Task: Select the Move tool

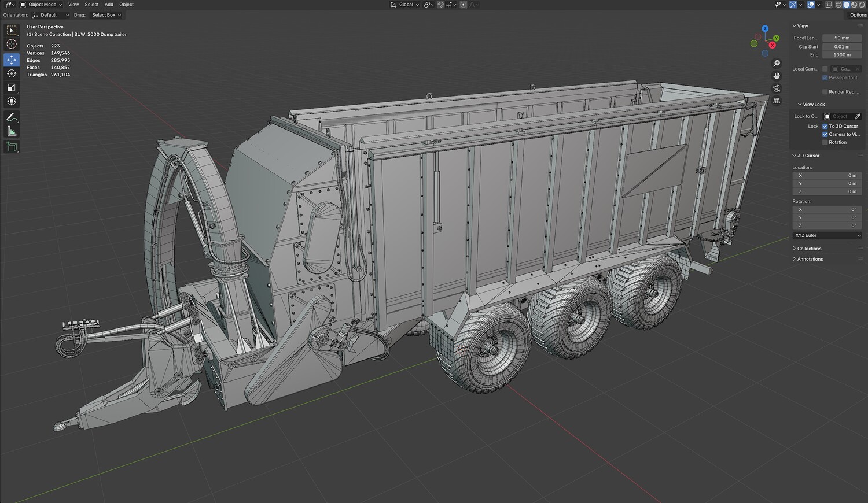Action: tap(12, 60)
